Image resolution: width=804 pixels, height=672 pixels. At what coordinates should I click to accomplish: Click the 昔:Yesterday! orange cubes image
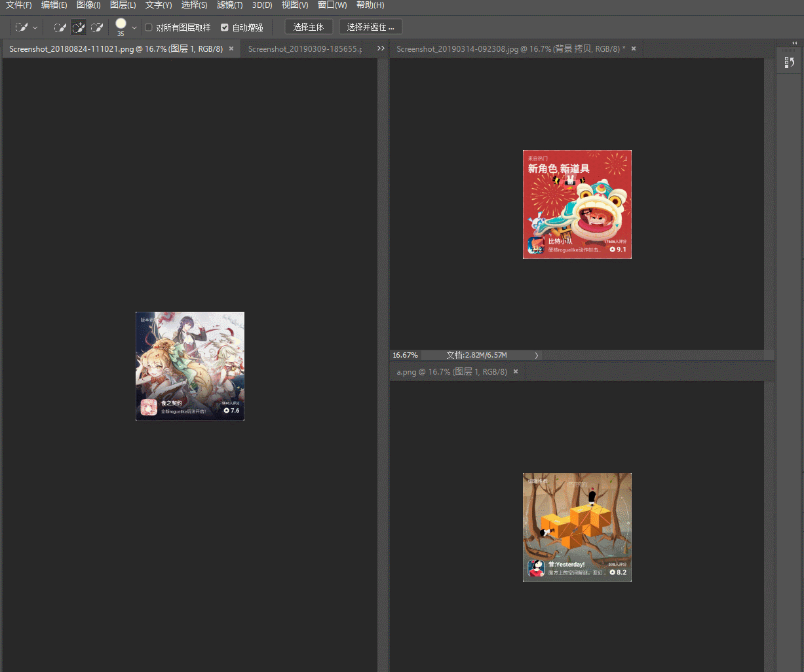[577, 527]
